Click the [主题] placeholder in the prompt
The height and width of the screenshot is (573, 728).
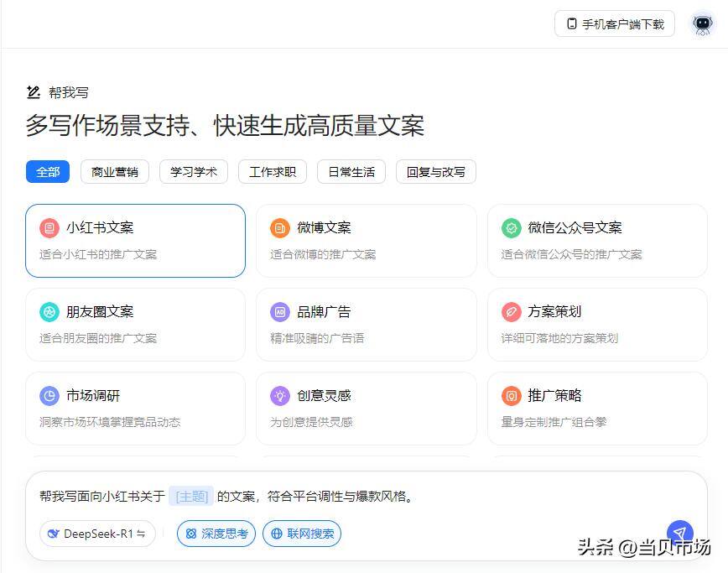point(191,496)
